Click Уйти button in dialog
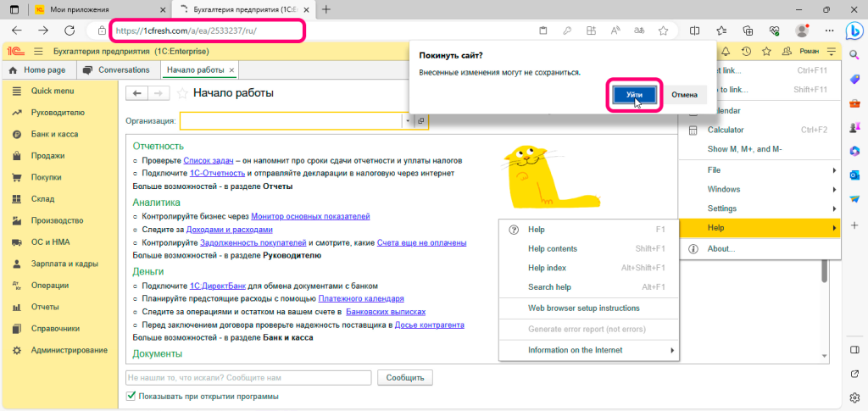868x411 pixels. click(634, 95)
